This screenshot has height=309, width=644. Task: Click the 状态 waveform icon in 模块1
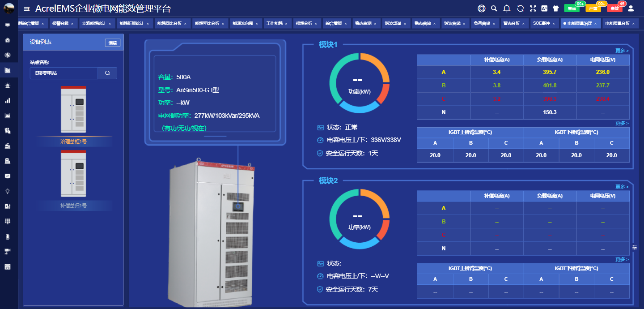[320, 128]
